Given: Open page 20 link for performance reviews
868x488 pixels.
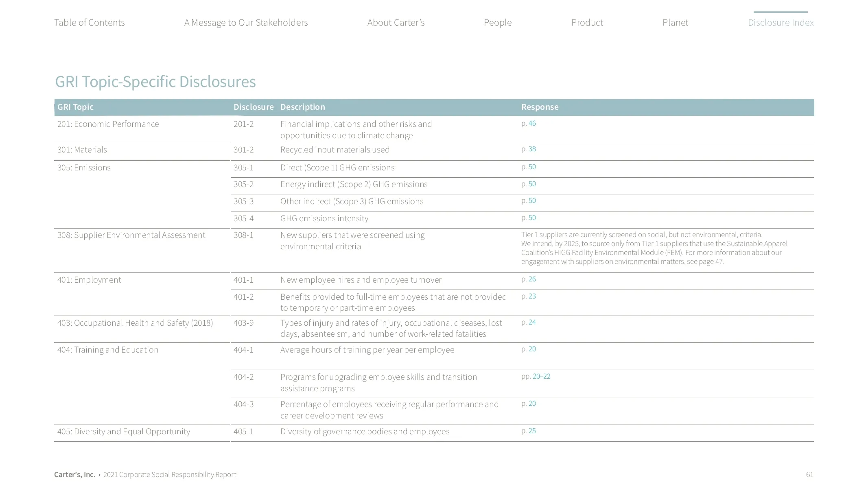Looking at the screenshot, I should [532, 403].
